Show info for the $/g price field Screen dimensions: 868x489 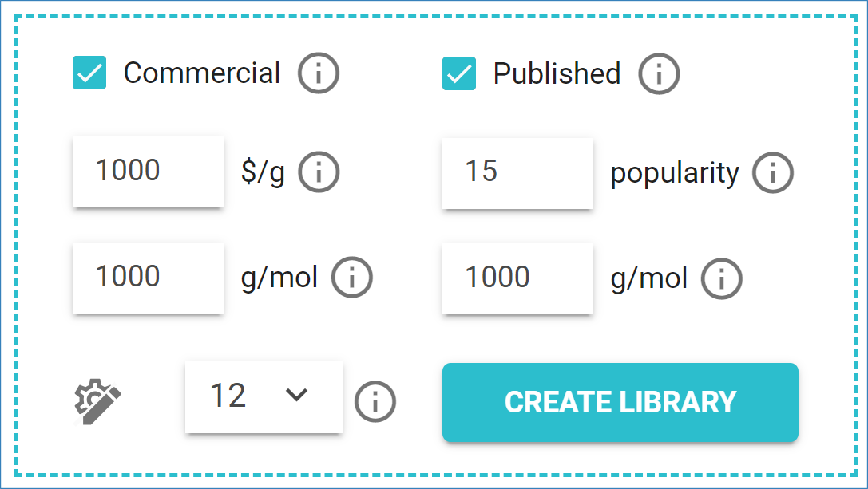(x=319, y=172)
